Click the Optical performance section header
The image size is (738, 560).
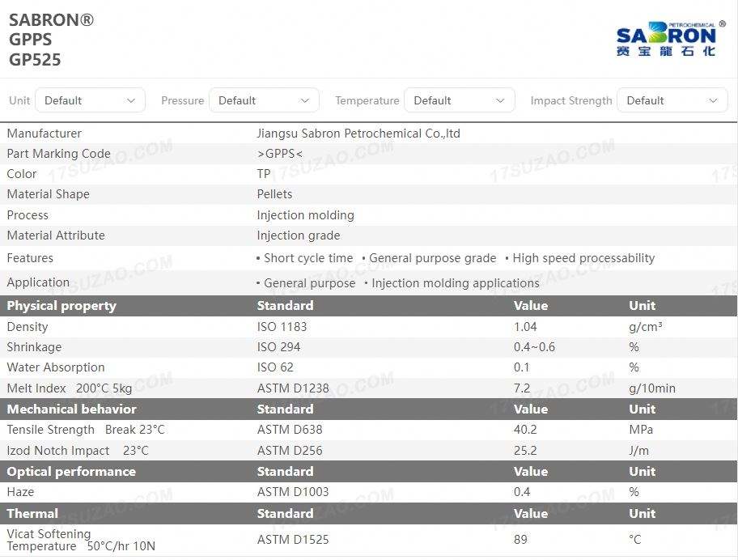[x=71, y=472]
